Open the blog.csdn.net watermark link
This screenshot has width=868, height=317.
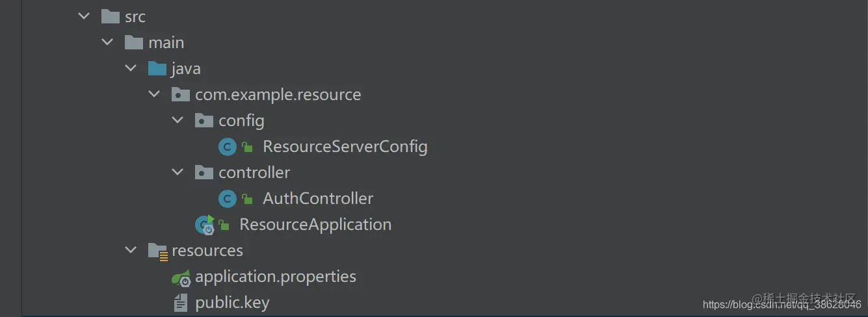[782, 304]
